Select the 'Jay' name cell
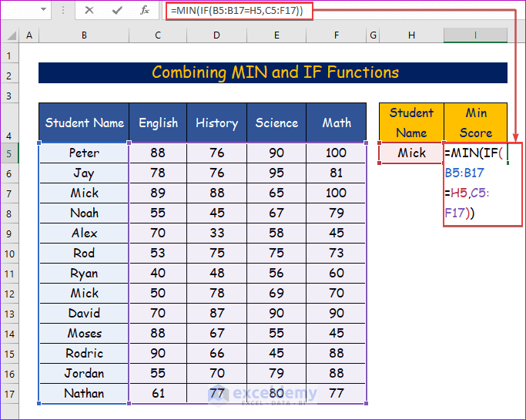Viewport: 526px width, 420px height. (84, 173)
